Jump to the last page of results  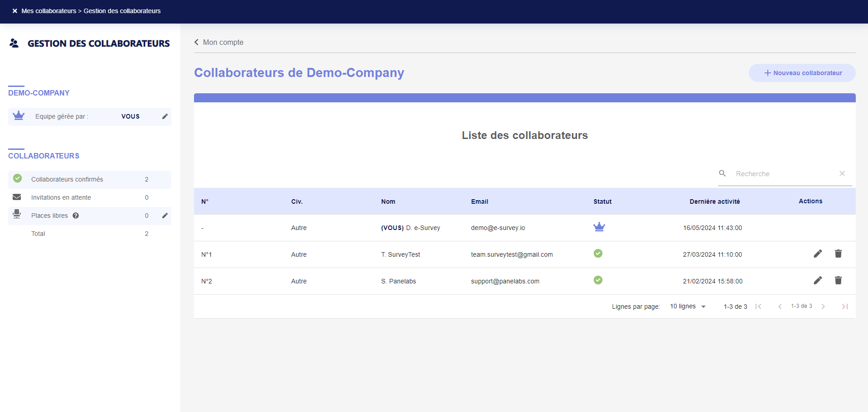[x=844, y=307]
